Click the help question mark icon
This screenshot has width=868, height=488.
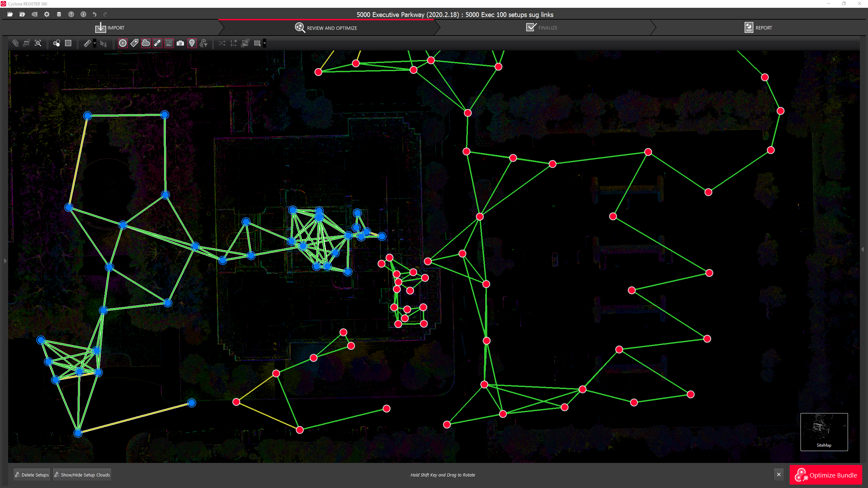(71, 14)
